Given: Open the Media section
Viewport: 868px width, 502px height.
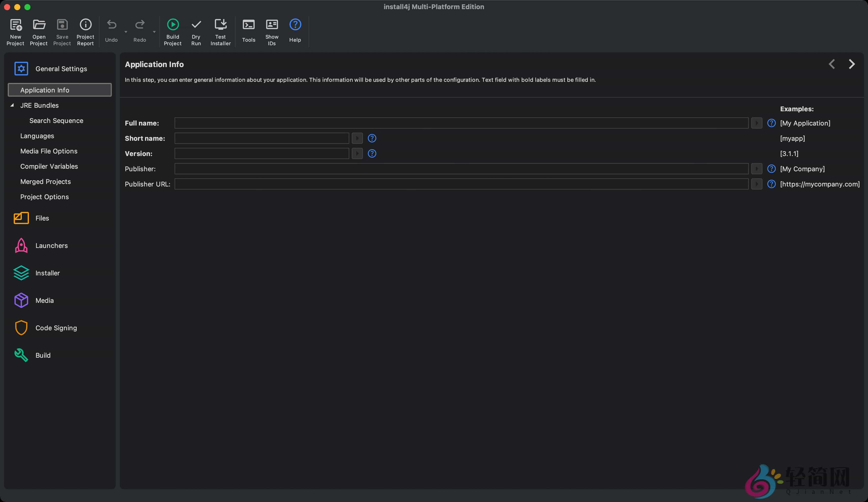Looking at the screenshot, I should tap(34, 300).
